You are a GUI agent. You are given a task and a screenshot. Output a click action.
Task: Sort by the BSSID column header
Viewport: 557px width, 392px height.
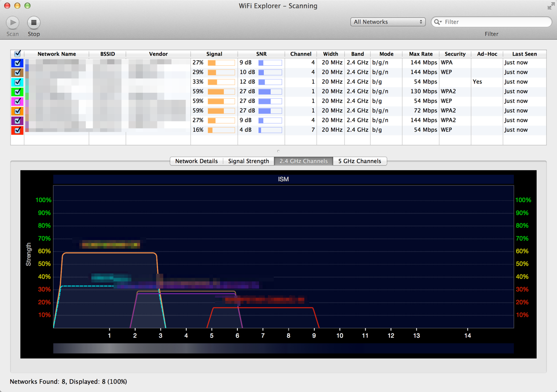(x=107, y=54)
